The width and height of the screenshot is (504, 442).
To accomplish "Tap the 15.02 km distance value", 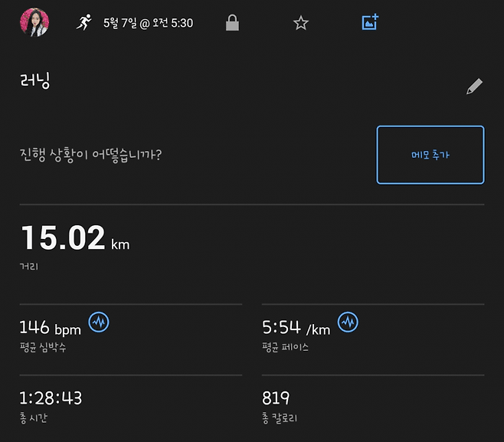I will pos(63,238).
